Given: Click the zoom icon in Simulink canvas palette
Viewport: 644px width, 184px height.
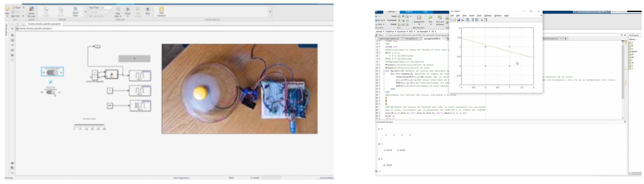Looking at the screenshot, I should pos(13,35).
